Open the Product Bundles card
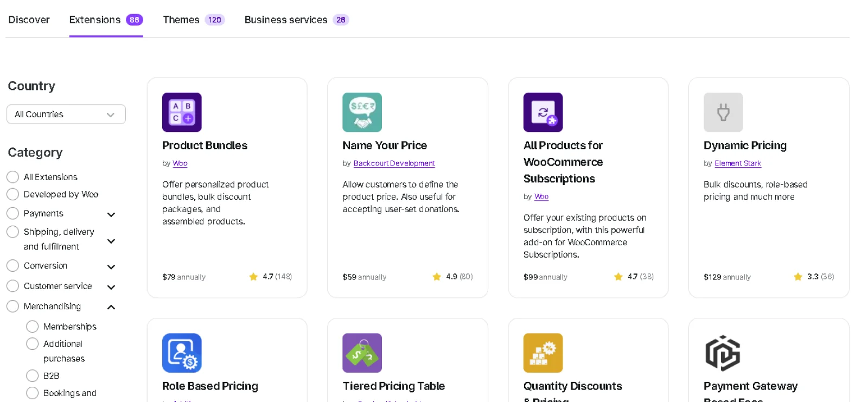The width and height of the screenshot is (868, 402). tap(227, 187)
